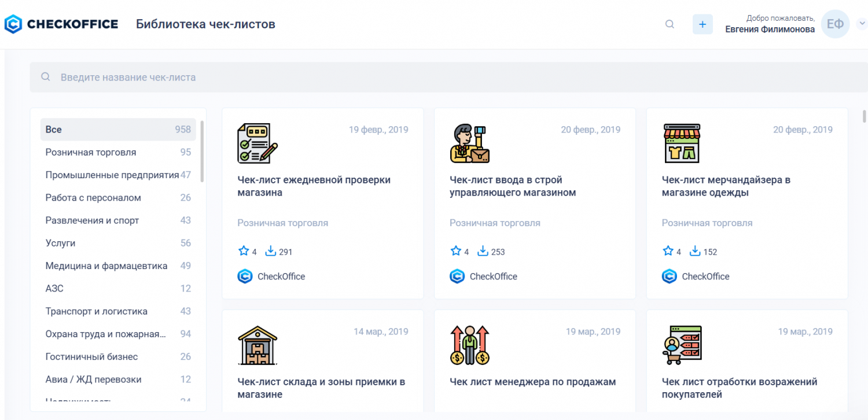Viewport: 868px width, 420px height.
Task: Download the store manager onboarding checklist
Action: (483, 251)
